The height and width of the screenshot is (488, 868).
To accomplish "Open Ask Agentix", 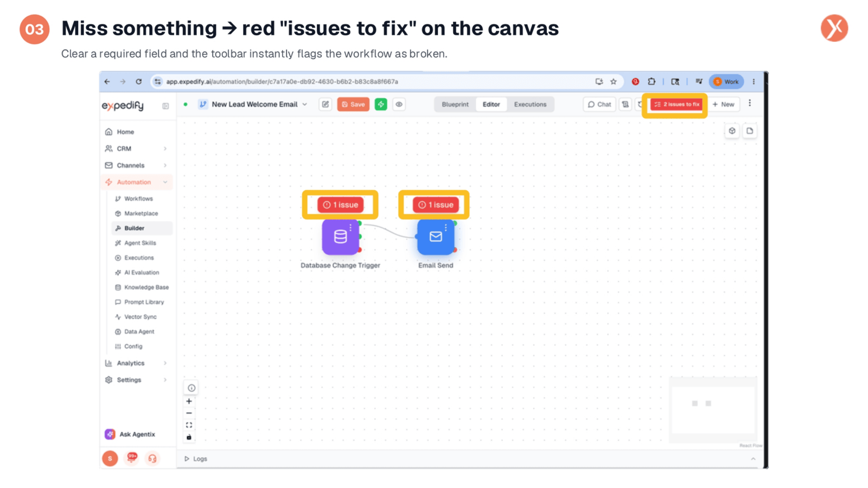I will click(130, 434).
